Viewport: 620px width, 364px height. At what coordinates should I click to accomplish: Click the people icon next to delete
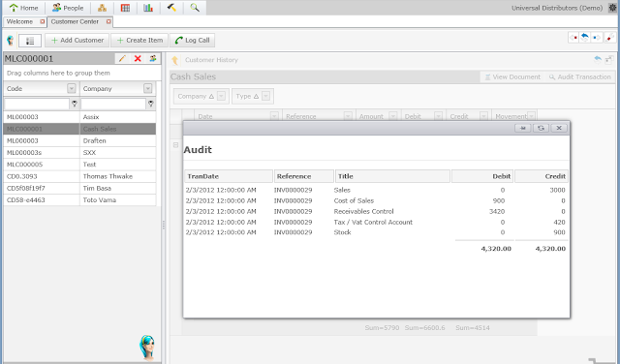point(153,58)
